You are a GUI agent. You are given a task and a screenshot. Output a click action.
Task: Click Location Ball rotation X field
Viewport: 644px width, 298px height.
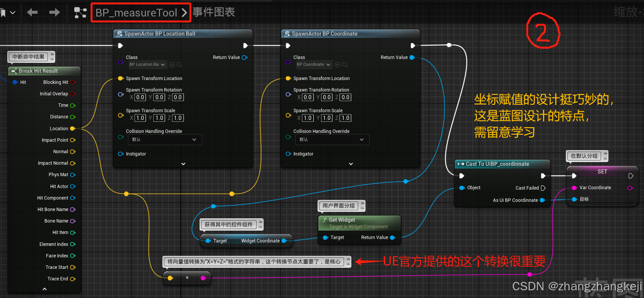pos(140,97)
